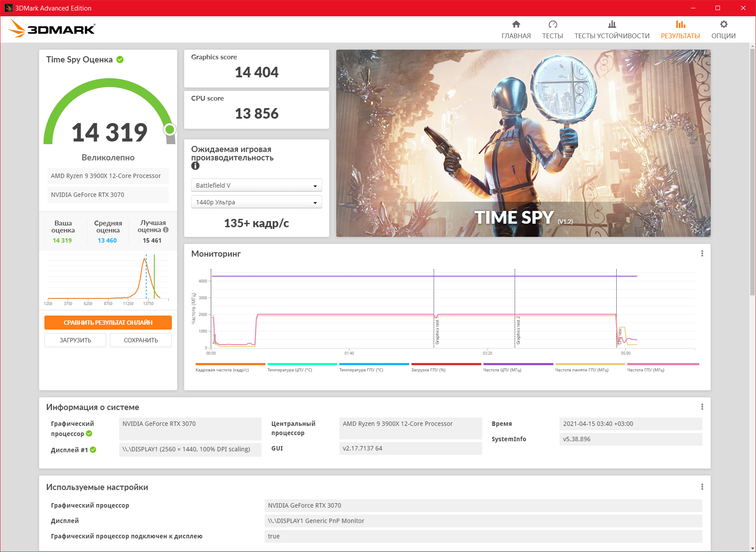This screenshot has height=552, width=756.
Task: Open the ГЛАВНАЯ home tab
Action: point(516,29)
